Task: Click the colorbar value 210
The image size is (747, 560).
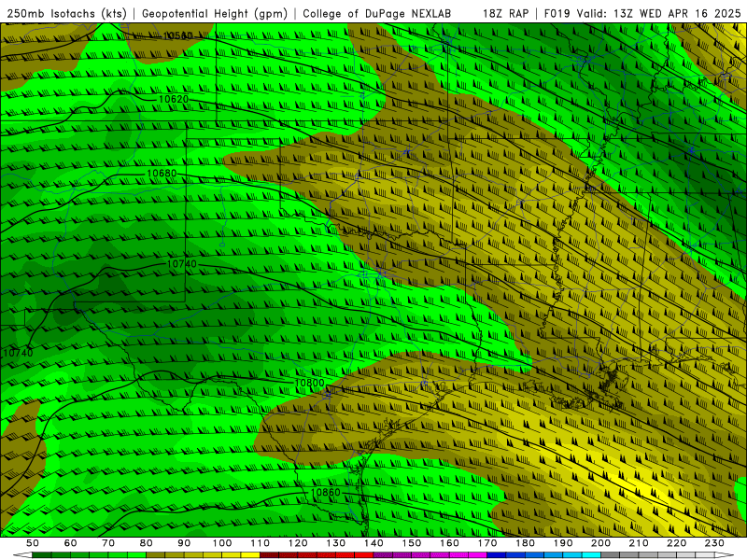Action: click(639, 543)
